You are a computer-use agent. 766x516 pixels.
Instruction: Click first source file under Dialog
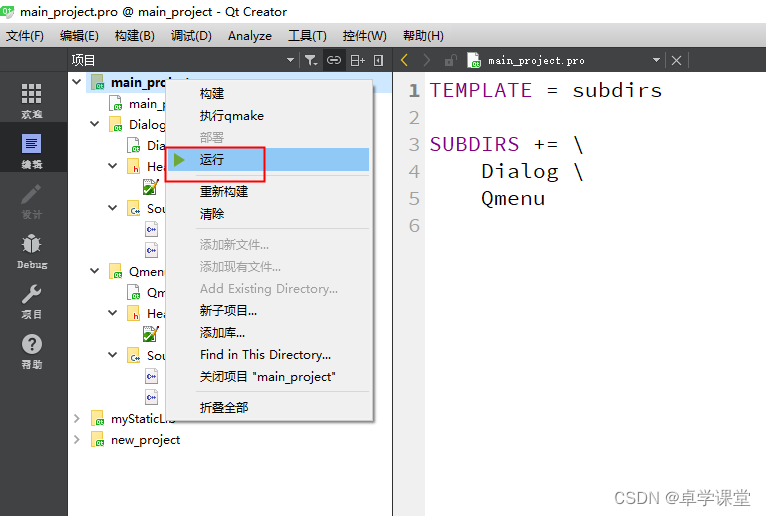151,229
